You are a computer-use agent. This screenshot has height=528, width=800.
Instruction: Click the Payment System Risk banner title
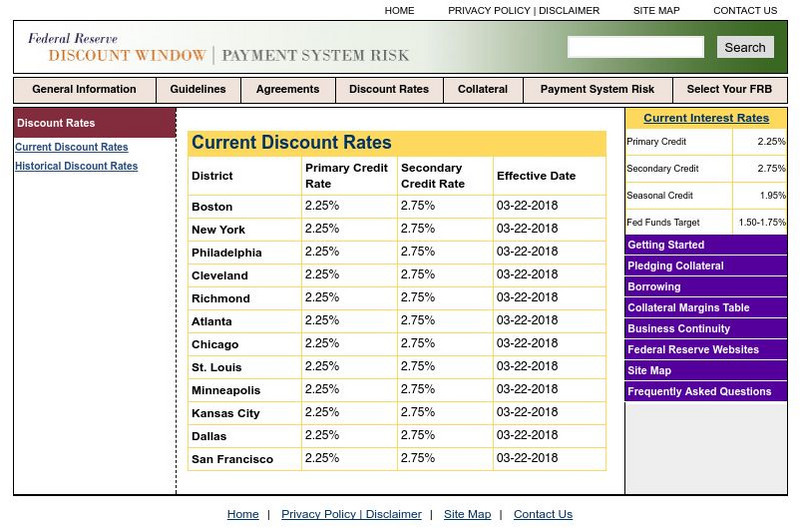[315, 55]
